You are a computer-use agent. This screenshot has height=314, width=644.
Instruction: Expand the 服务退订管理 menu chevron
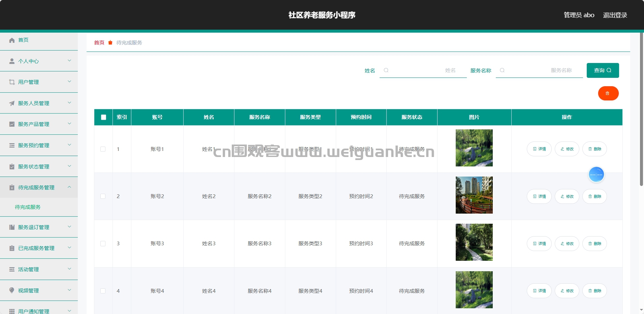coord(69,227)
